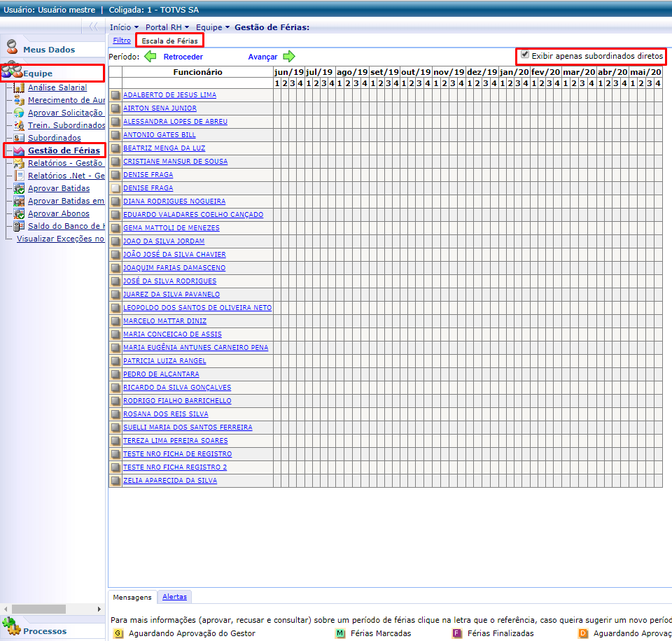The image size is (672, 641).
Task: Check the box for ALESSANDRA LOPES DE ABREU
Action: 115,122
